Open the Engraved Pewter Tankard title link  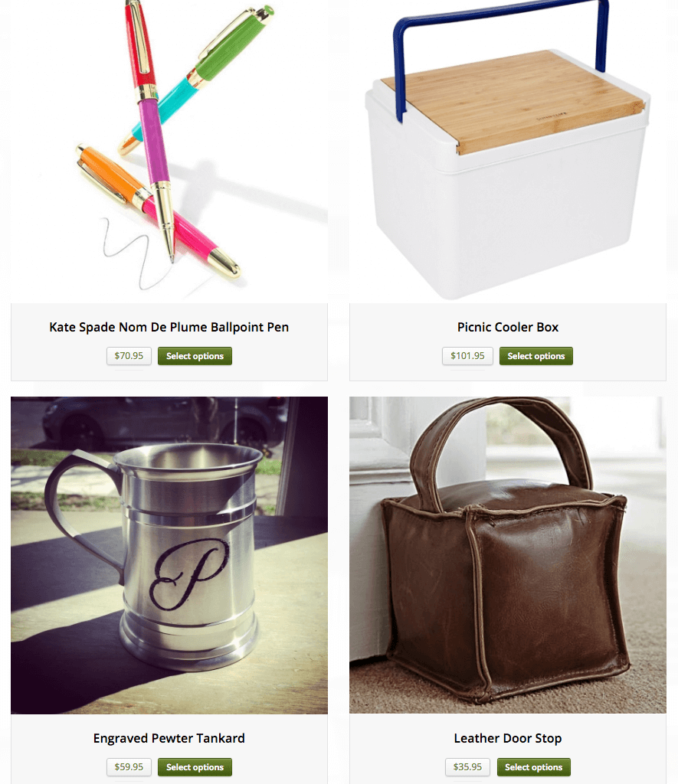[169, 738]
